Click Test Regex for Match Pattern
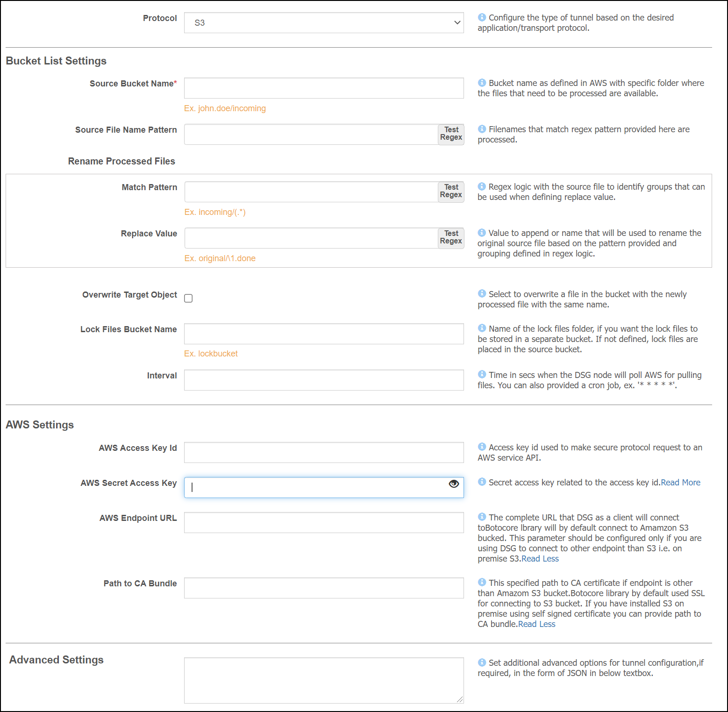The image size is (728, 712). [450, 192]
